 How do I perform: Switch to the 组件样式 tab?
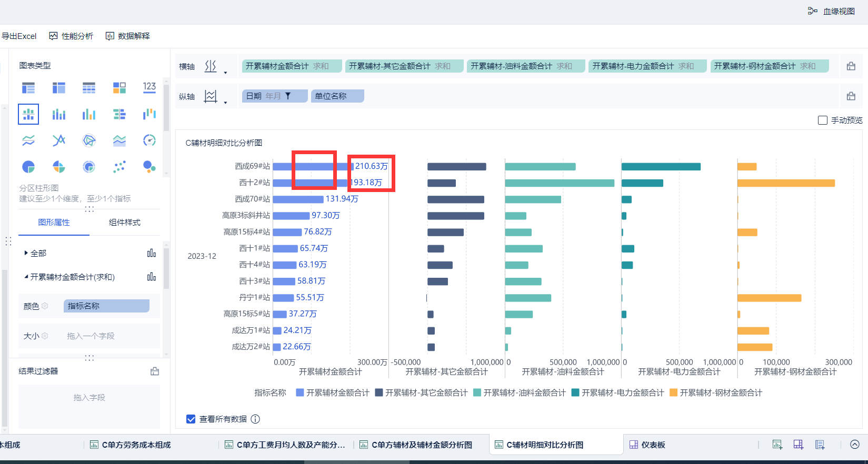(125, 223)
